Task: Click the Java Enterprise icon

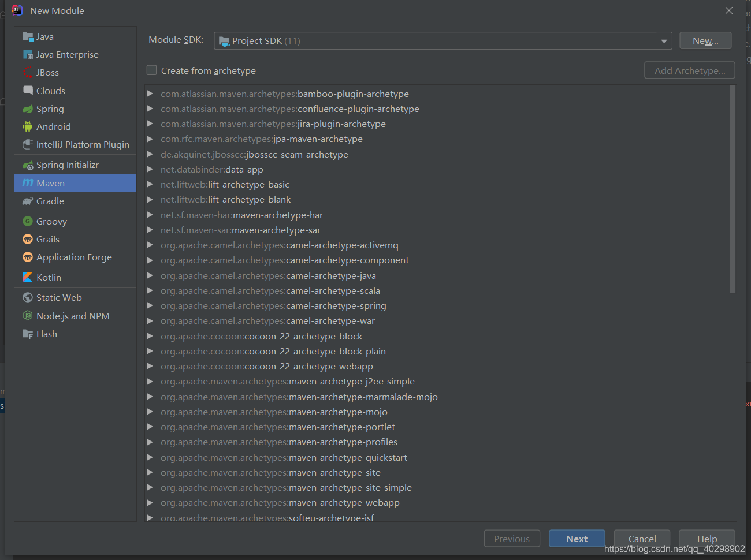Action: click(27, 55)
